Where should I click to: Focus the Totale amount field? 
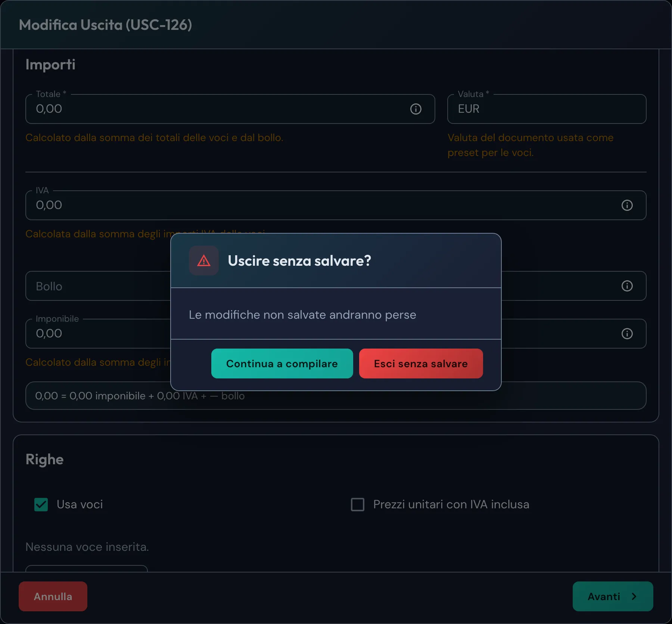(x=230, y=109)
